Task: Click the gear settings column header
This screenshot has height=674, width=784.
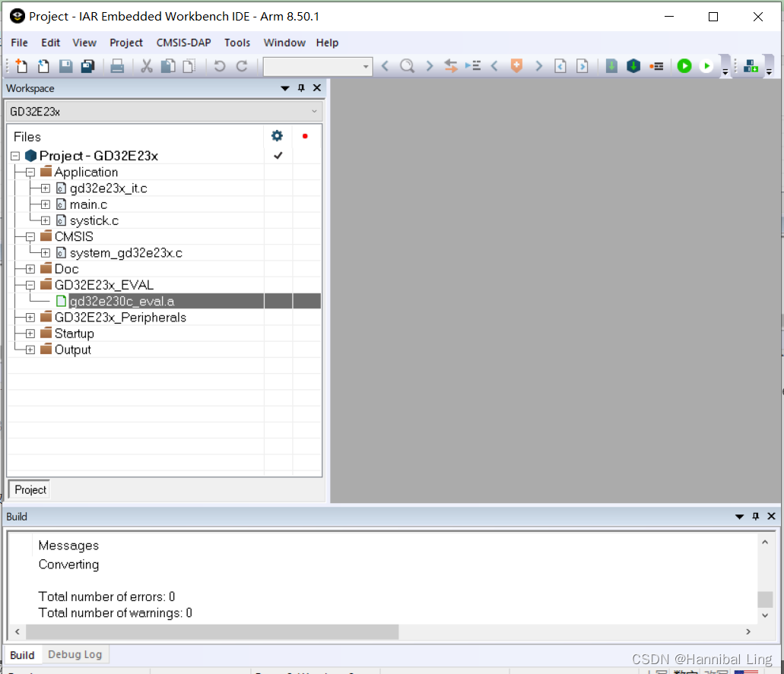Action: (x=277, y=136)
